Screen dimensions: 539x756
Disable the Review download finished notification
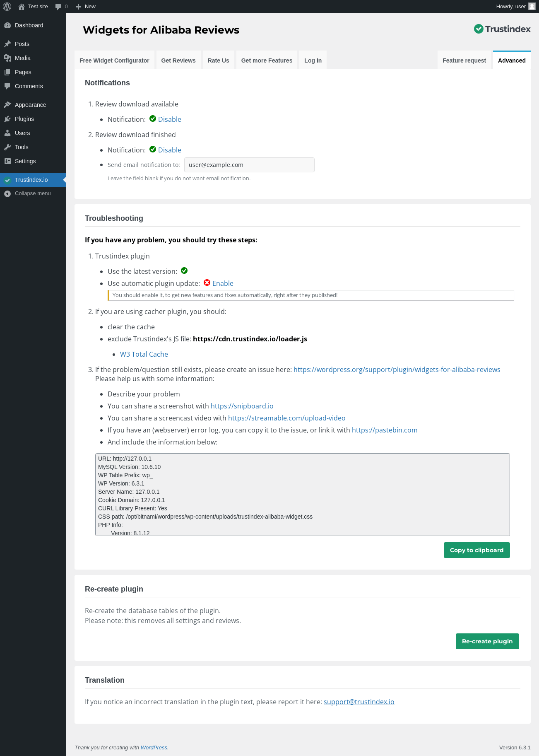(169, 150)
